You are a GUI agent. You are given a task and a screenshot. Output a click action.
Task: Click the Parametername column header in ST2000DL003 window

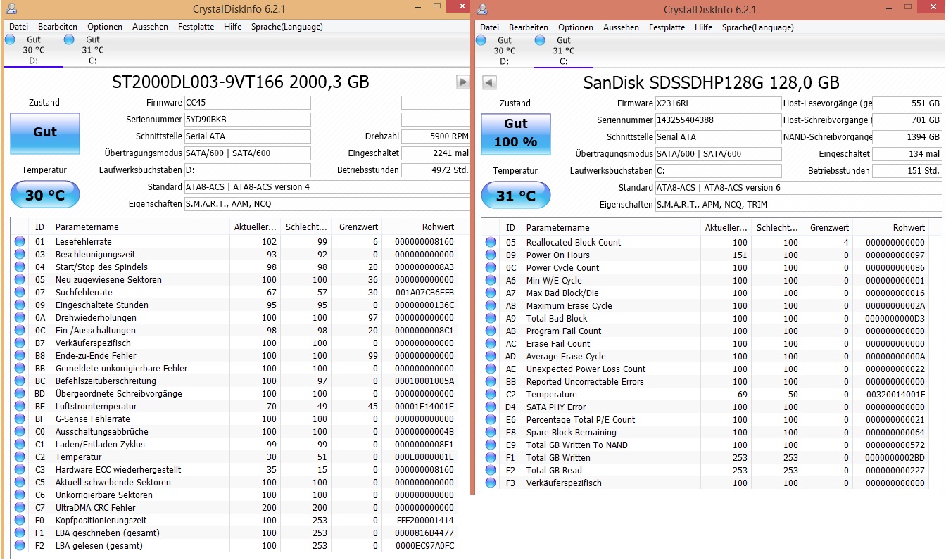140,227
